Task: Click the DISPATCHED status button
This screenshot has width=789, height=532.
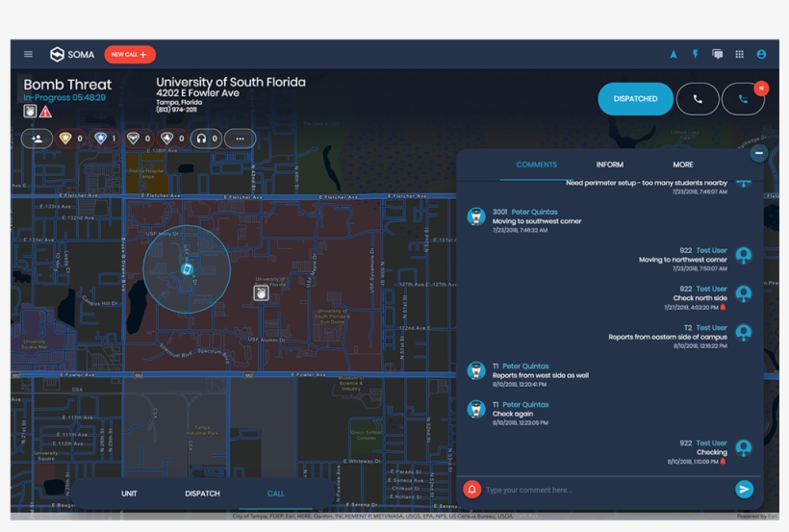Action: [x=635, y=99]
